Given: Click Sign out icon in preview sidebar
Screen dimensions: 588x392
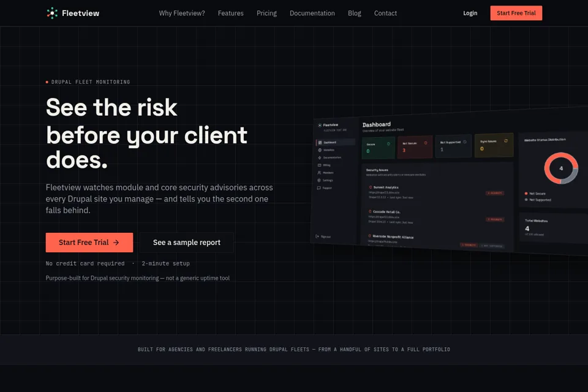Looking at the screenshot, I should 317,236.
